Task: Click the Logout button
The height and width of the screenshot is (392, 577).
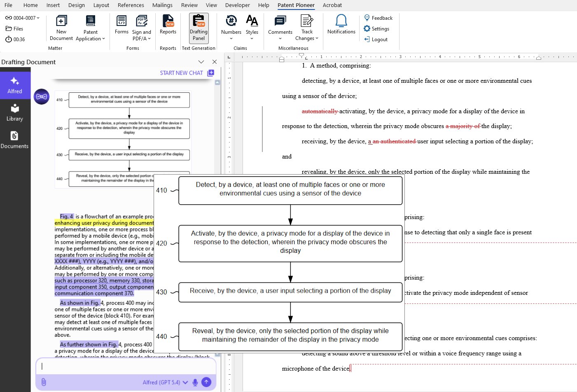Action: 376,39
